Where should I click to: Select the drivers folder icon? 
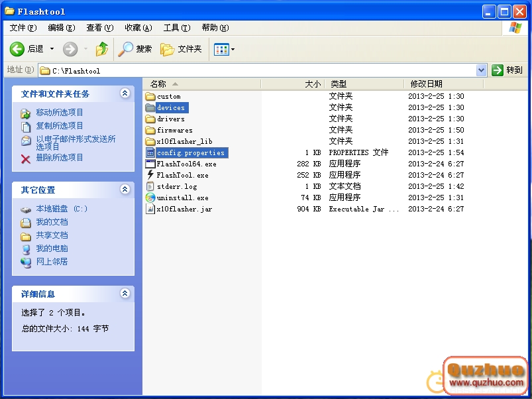150,119
